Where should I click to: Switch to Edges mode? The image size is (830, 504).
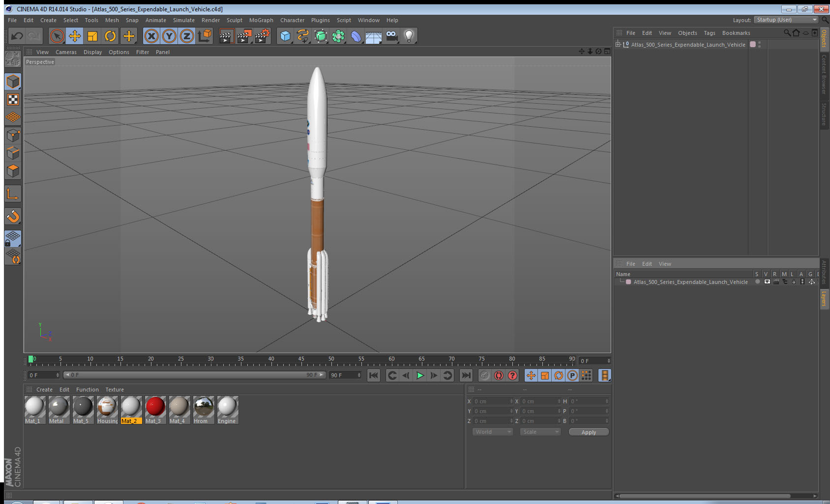(x=13, y=153)
